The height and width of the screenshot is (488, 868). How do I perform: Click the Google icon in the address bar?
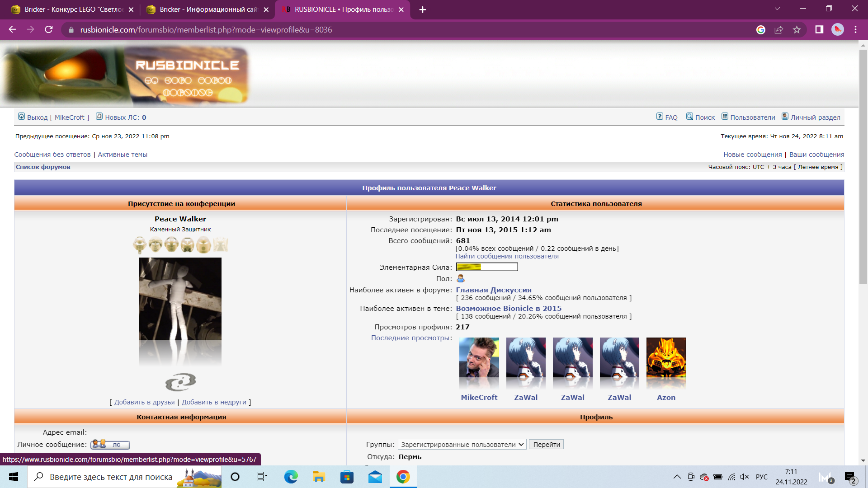coord(761,29)
